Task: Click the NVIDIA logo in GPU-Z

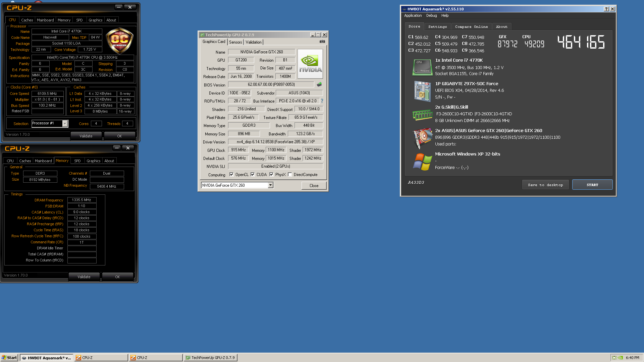Action: click(310, 64)
